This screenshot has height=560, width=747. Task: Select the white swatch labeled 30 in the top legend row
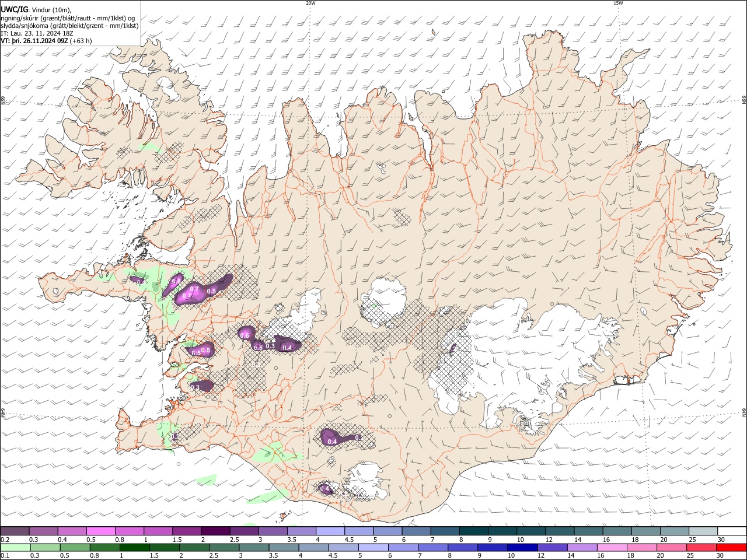click(x=732, y=531)
